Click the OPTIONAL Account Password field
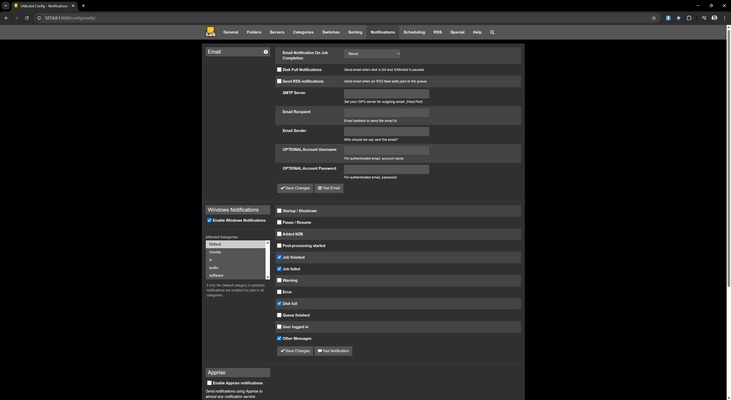This screenshot has width=731, height=400. point(386,169)
